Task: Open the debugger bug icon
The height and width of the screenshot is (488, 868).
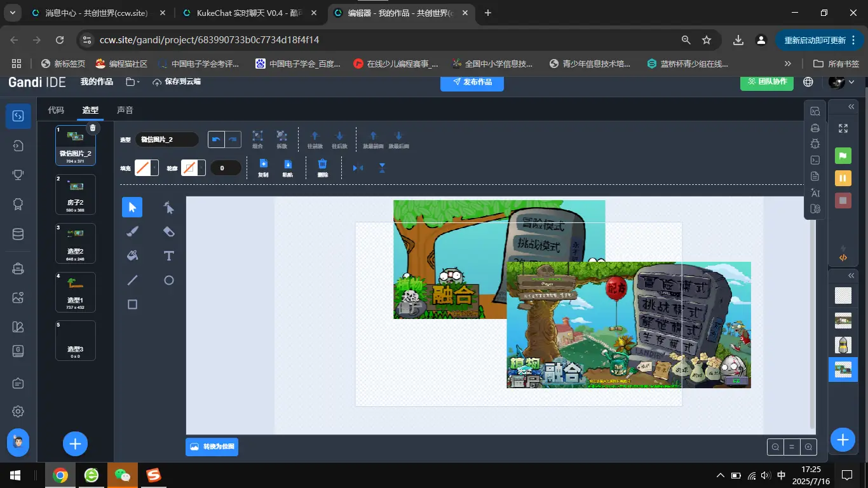Action: coord(815,144)
